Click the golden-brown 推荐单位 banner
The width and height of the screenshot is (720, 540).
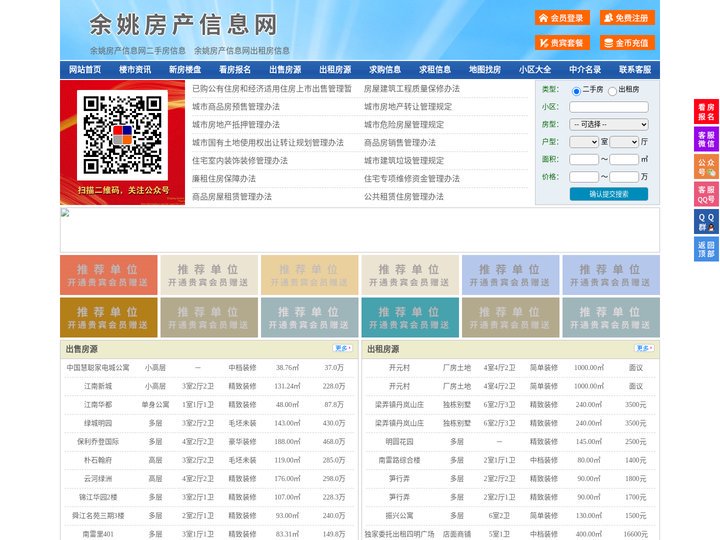109,317
